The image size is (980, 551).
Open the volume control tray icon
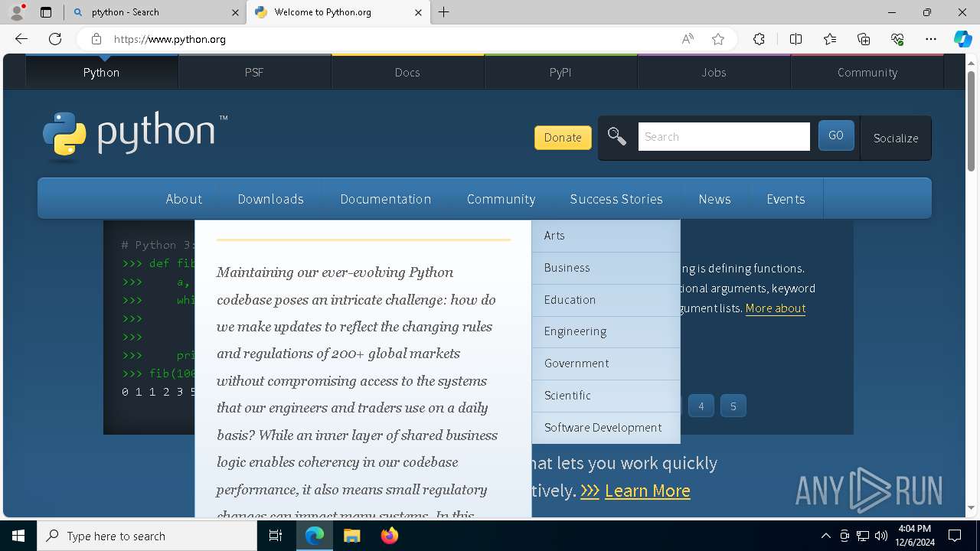click(x=881, y=536)
